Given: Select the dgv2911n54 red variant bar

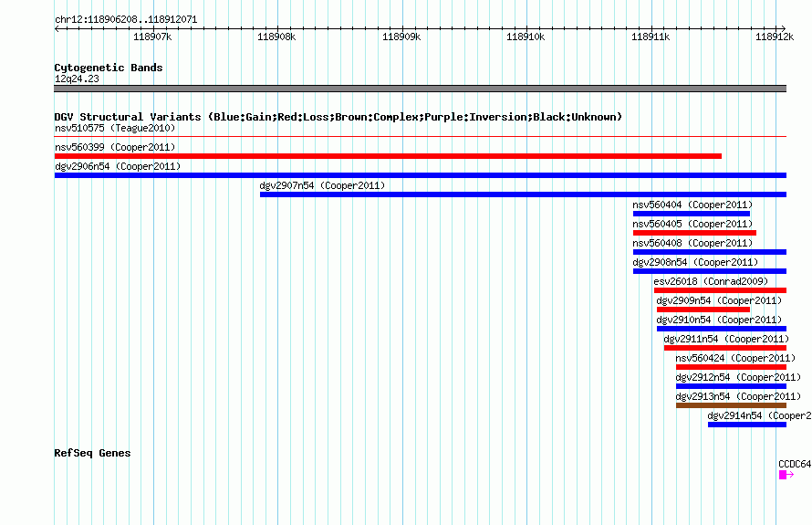Looking at the screenshot, I should pyautogui.click(x=725, y=348).
